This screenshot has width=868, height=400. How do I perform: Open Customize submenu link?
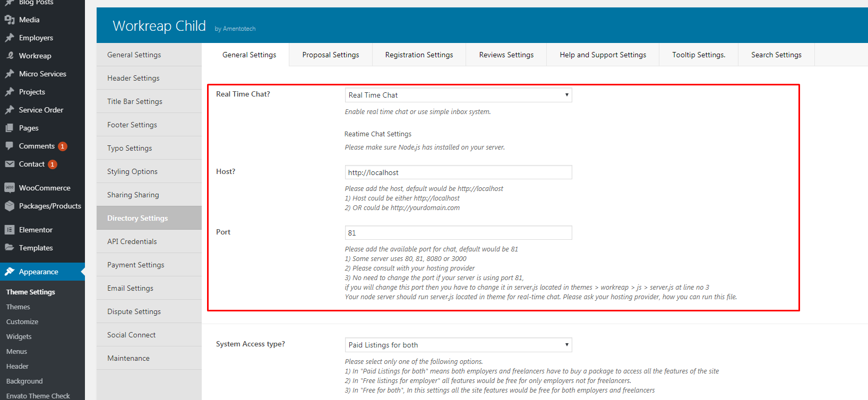tap(22, 321)
